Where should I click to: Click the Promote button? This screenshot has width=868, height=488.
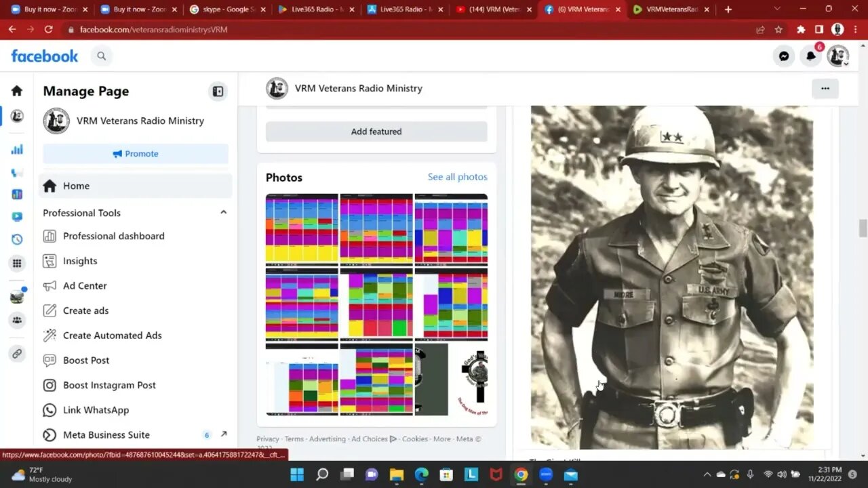point(136,154)
